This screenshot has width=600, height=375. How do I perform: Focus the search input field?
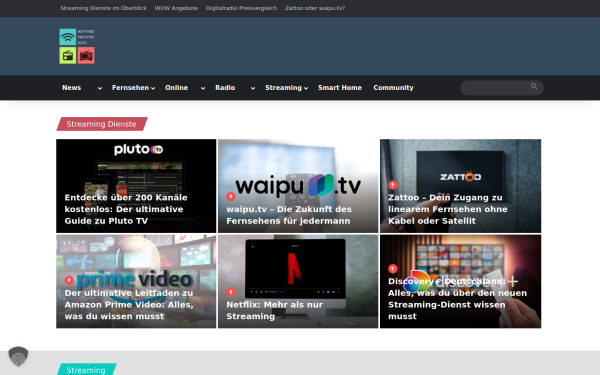[502, 88]
